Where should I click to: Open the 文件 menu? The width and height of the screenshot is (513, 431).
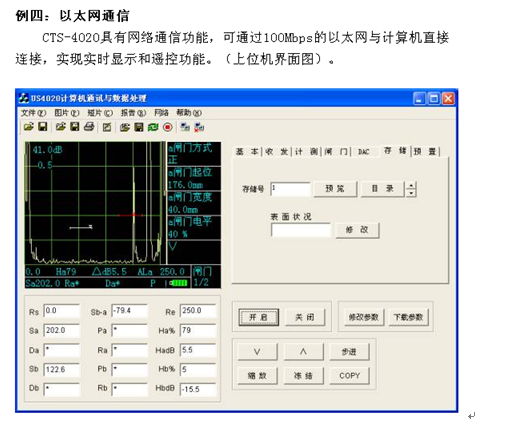pyautogui.click(x=33, y=113)
